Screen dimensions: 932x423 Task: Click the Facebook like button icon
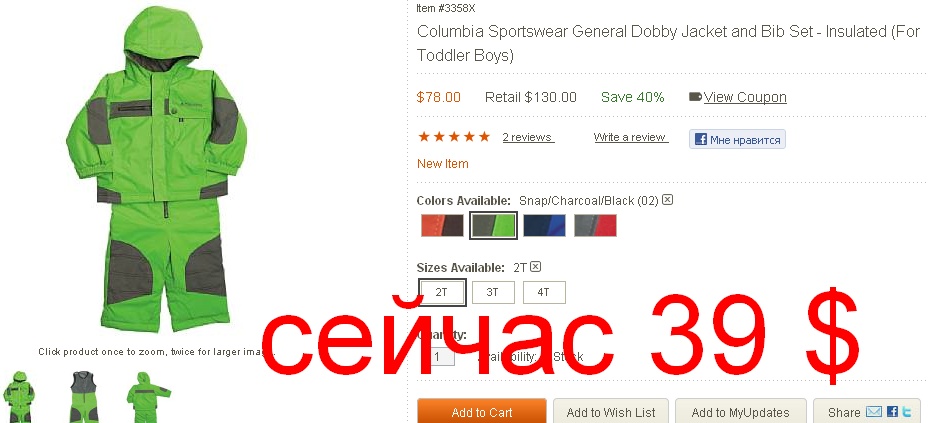pos(701,140)
